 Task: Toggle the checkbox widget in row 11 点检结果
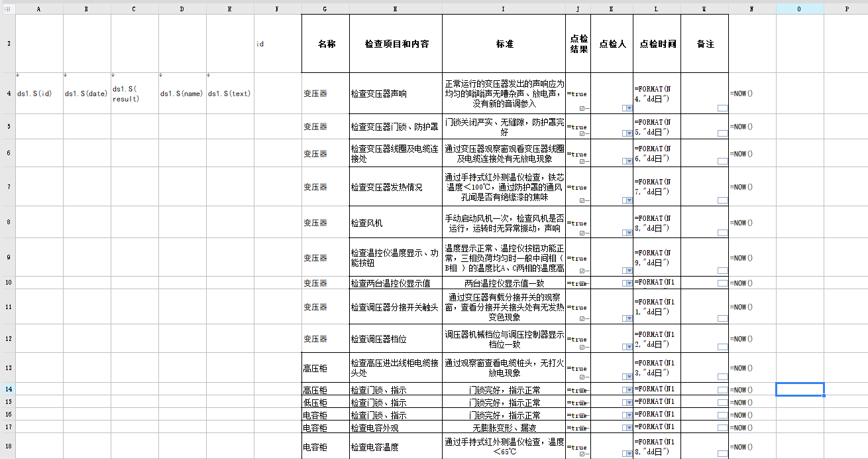pyautogui.click(x=582, y=319)
